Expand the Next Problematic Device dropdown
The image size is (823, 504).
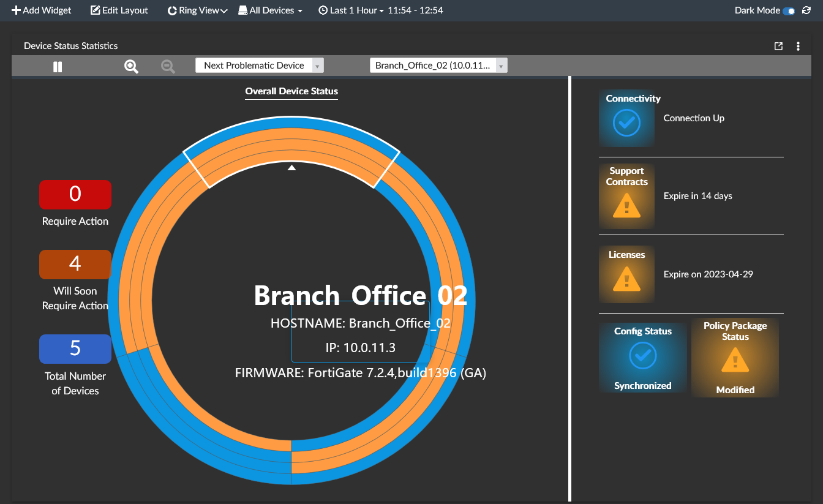[260, 66]
